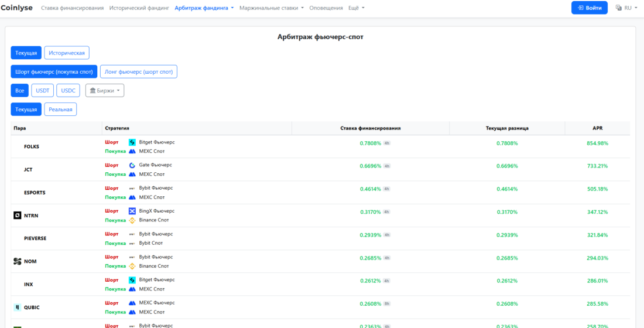Viewport: 644px width, 328px height.
Task: Switch to Реальная rate mode
Action: click(60, 110)
